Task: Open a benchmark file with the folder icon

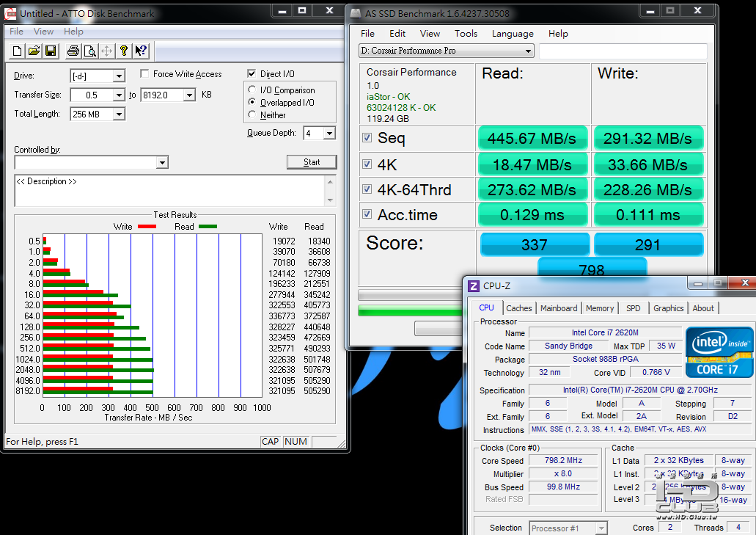Action: pos(34,51)
